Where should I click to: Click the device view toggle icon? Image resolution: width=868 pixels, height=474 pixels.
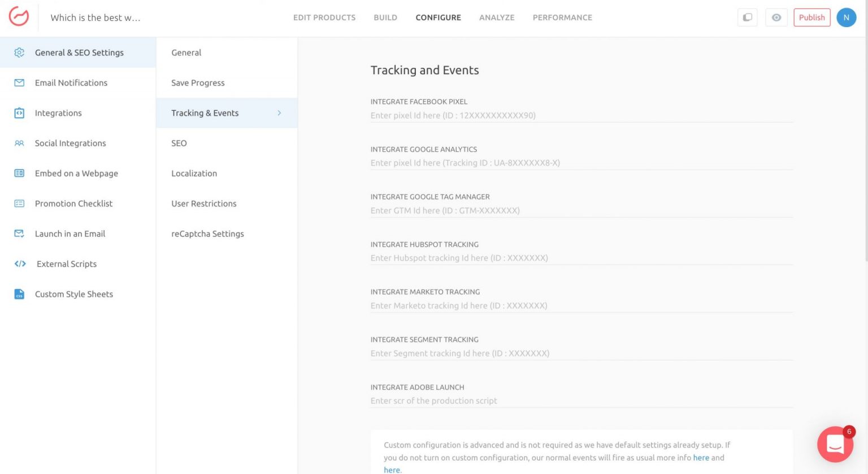pyautogui.click(x=747, y=18)
